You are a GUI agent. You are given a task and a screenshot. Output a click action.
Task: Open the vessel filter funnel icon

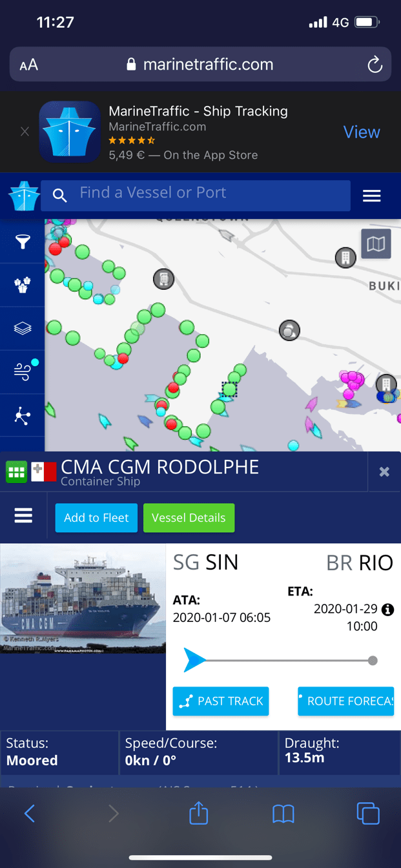click(x=23, y=242)
